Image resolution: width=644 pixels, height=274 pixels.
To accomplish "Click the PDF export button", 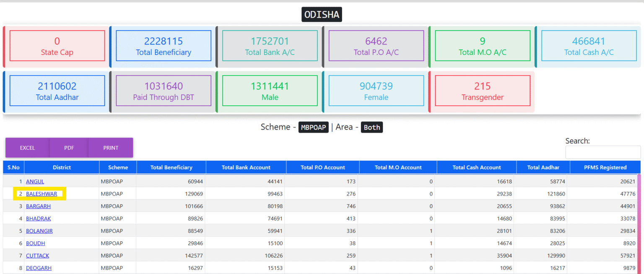I will (69, 148).
